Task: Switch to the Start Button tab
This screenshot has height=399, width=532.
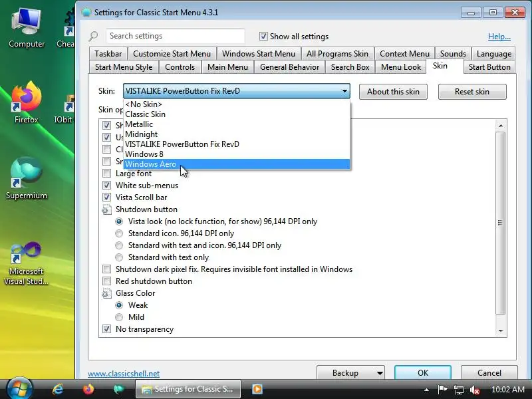Action: pos(489,67)
